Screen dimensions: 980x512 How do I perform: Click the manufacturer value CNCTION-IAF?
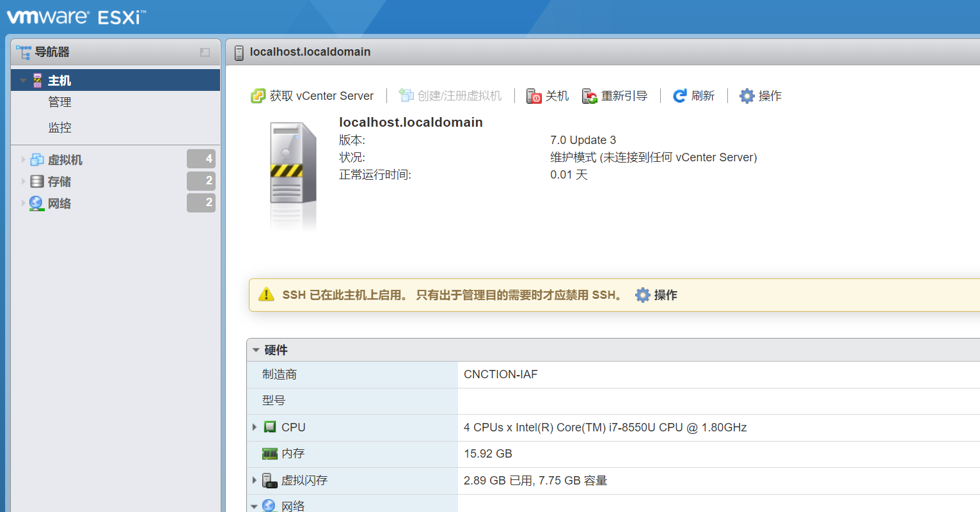click(x=501, y=374)
